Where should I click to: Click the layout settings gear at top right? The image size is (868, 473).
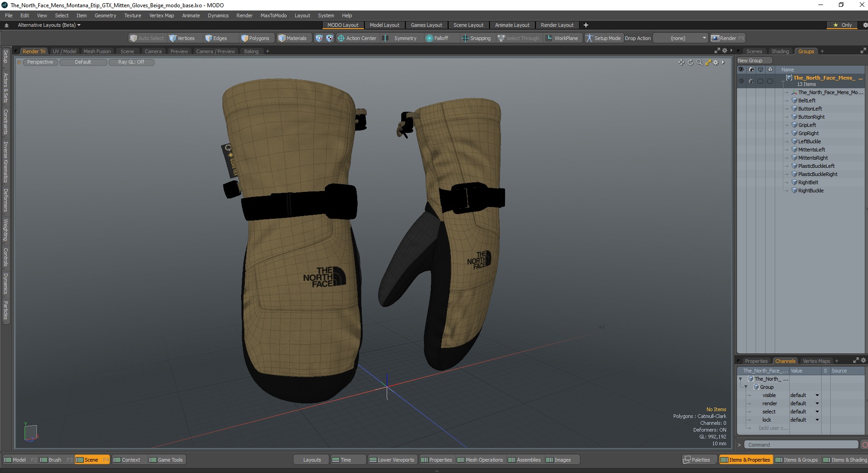(x=865, y=25)
